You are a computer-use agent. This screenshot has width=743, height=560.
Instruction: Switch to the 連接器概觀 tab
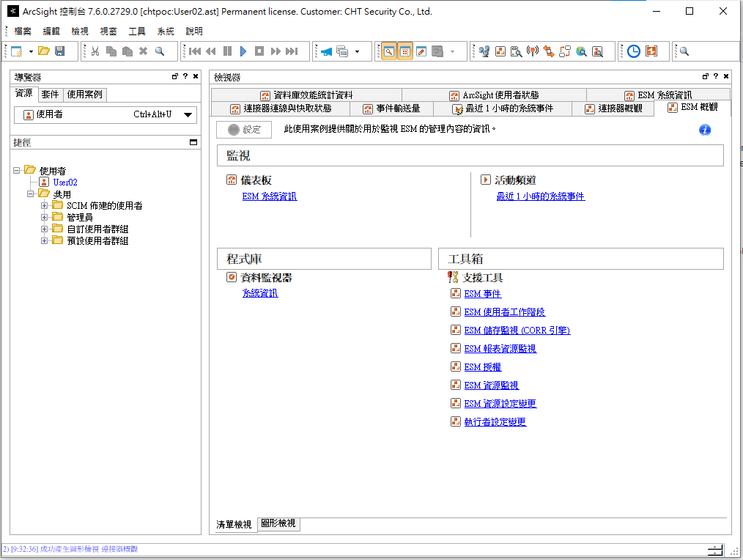(613, 108)
